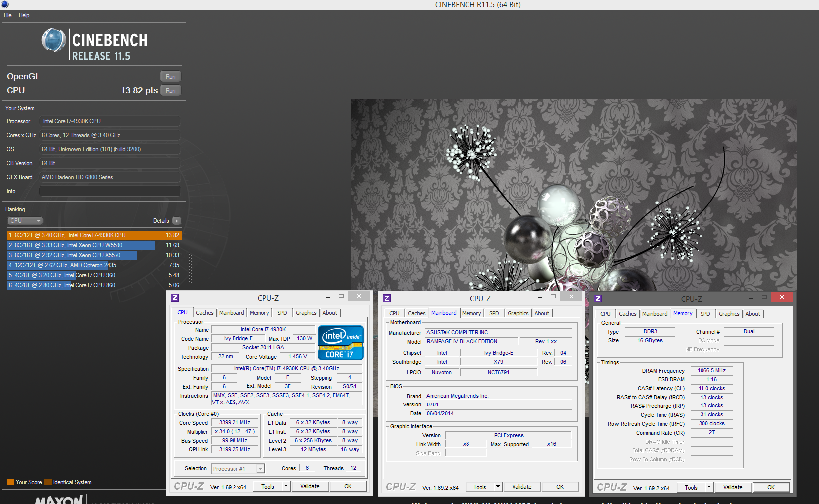
Task: Click the brown Identical System legend swatch
Action: 48,482
